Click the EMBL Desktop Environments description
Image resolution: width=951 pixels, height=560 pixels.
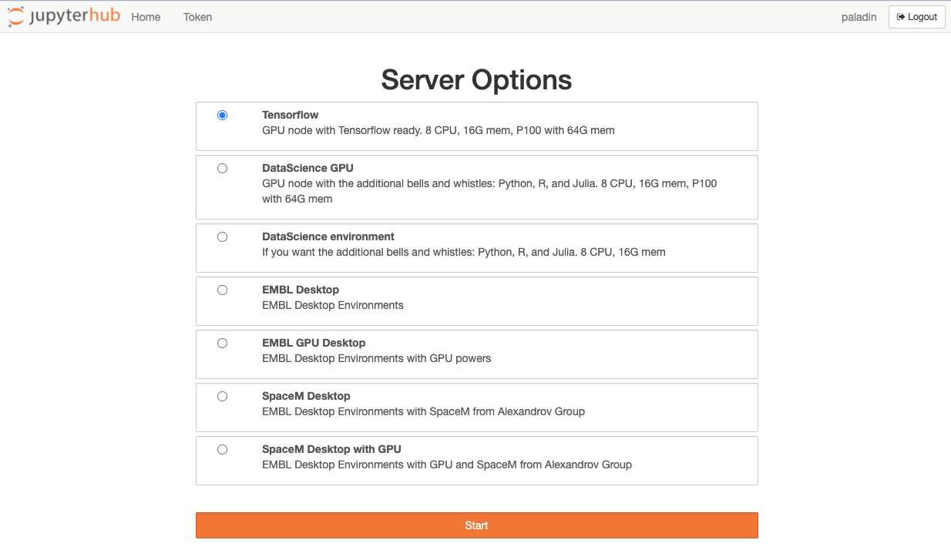click(332, 305)
